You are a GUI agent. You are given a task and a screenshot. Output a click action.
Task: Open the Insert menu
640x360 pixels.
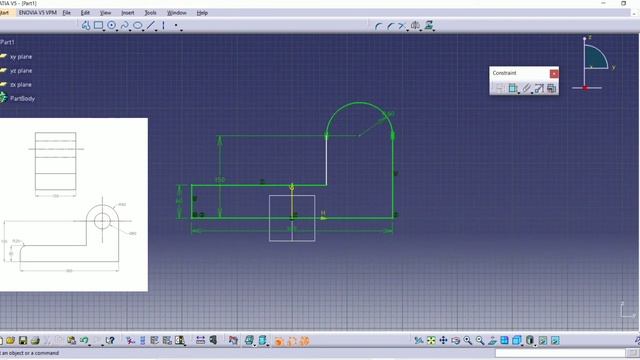(128, 13)
